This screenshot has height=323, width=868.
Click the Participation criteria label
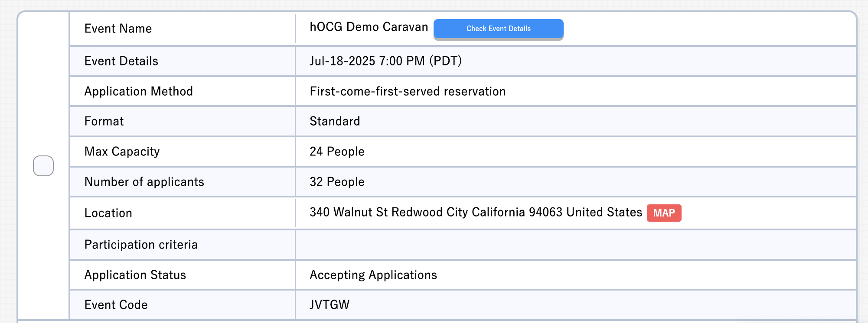[141, 245]
